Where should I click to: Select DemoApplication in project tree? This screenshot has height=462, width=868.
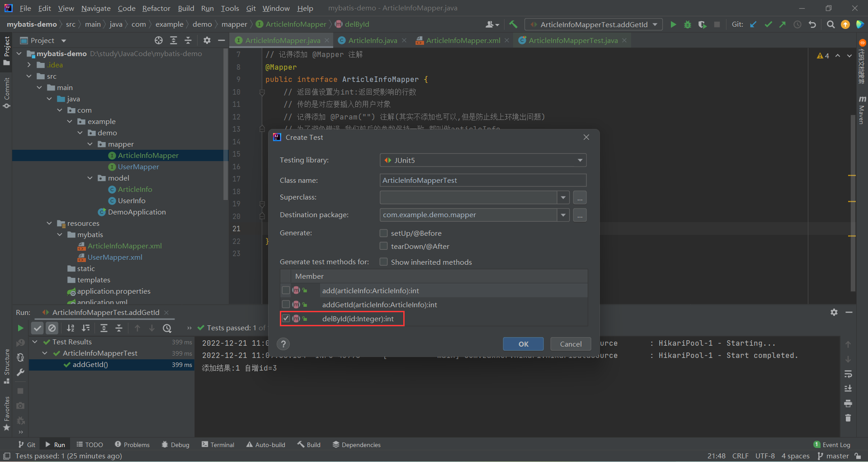[x=137, y=212]
